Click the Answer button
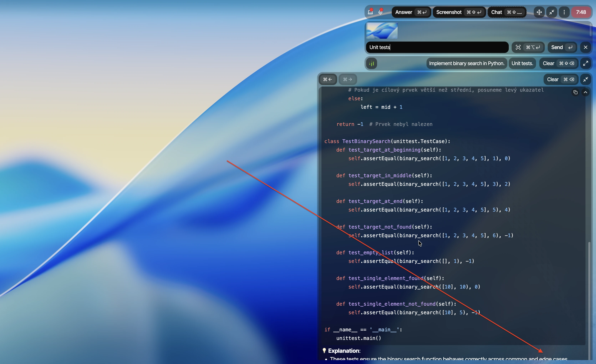596x364 pixels. [411, 12]
